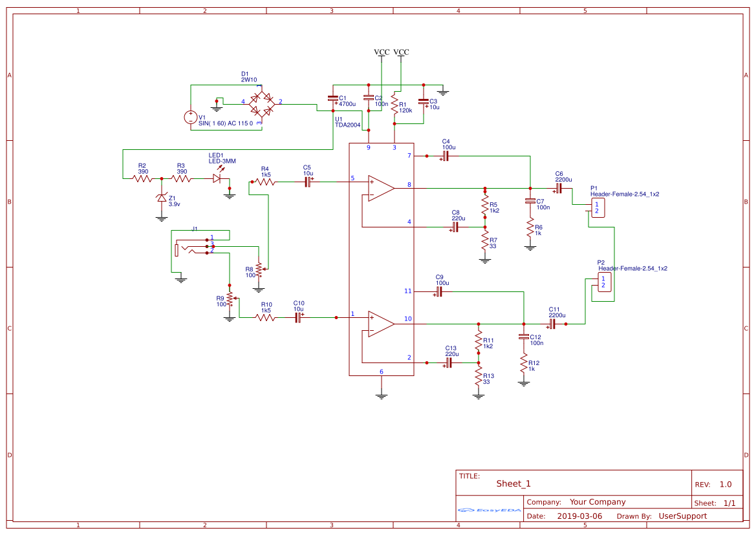Select the 'SIN( 1 60) AC 115 0' text
The width and height of the screenshot is (756, 535).
226,123
